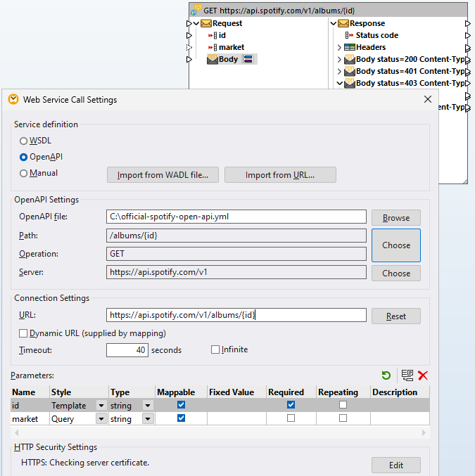
Task: Open Type dropdown for market parameter
Action: coord(148,419)
